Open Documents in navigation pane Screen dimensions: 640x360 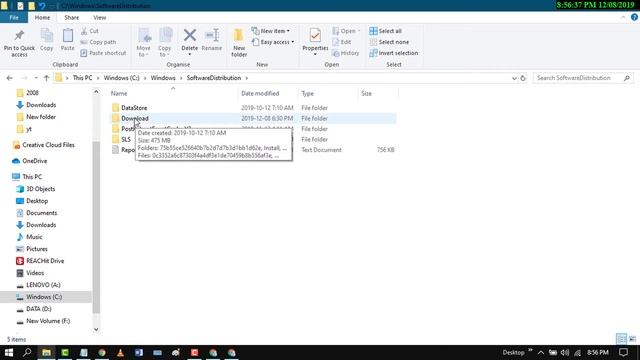(41, 213)
